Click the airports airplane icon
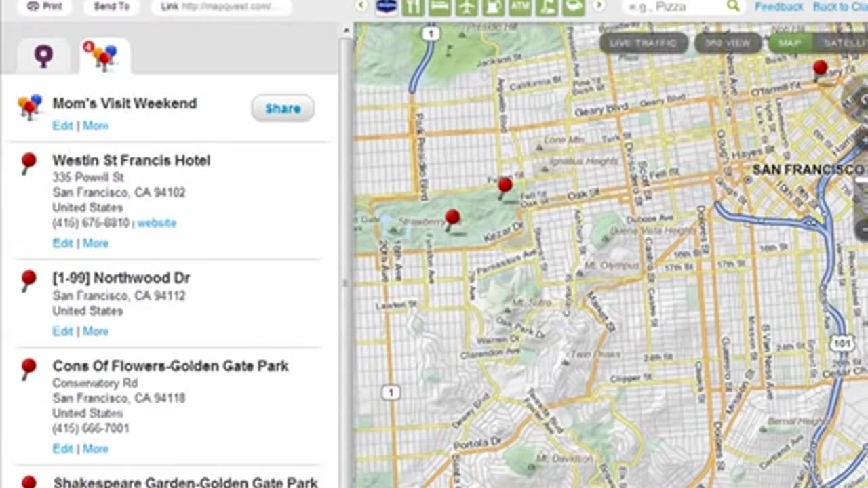The height and width of the screenshot is (488, 868). tap(467, 7)
